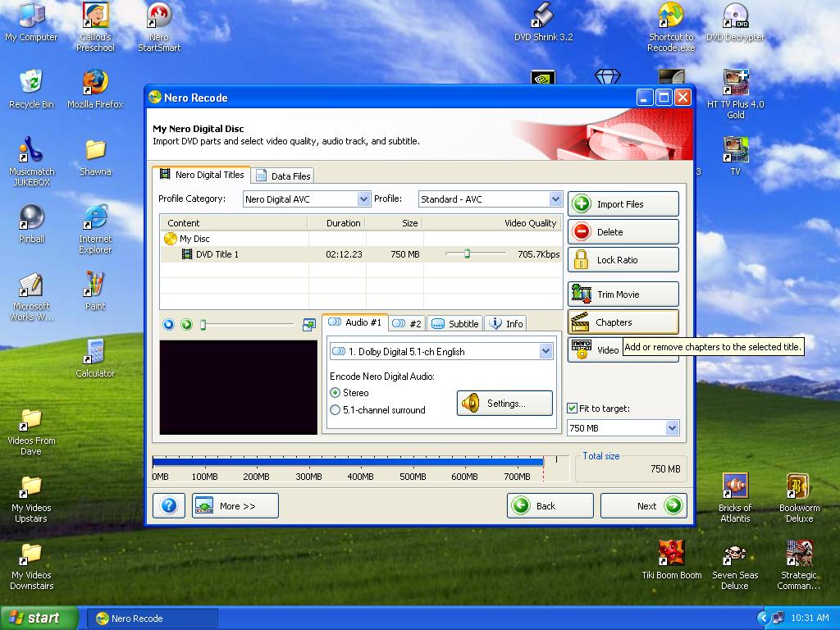Click the Import Files button
The height and width of the screenshot is (630, 840).
(623, 204)
